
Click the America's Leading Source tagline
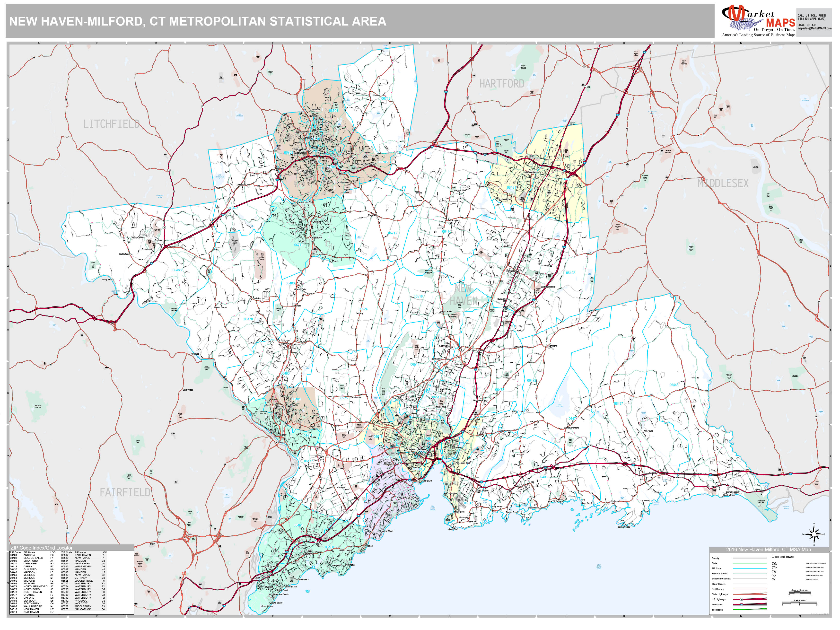(x=759, y=35)
